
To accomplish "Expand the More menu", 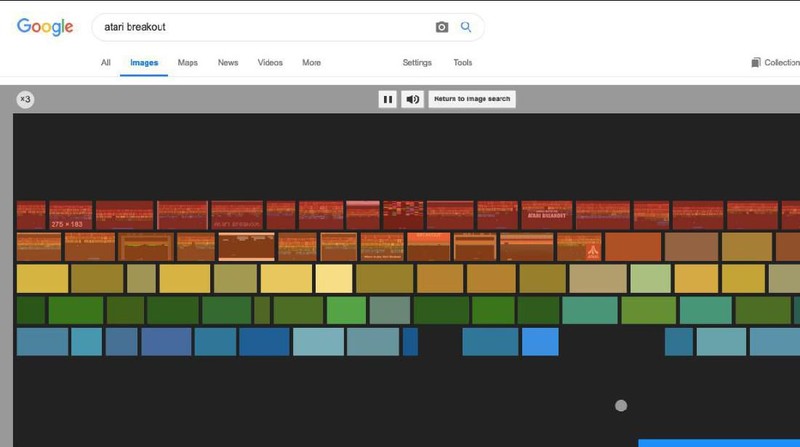I will [x=311, y=63].
